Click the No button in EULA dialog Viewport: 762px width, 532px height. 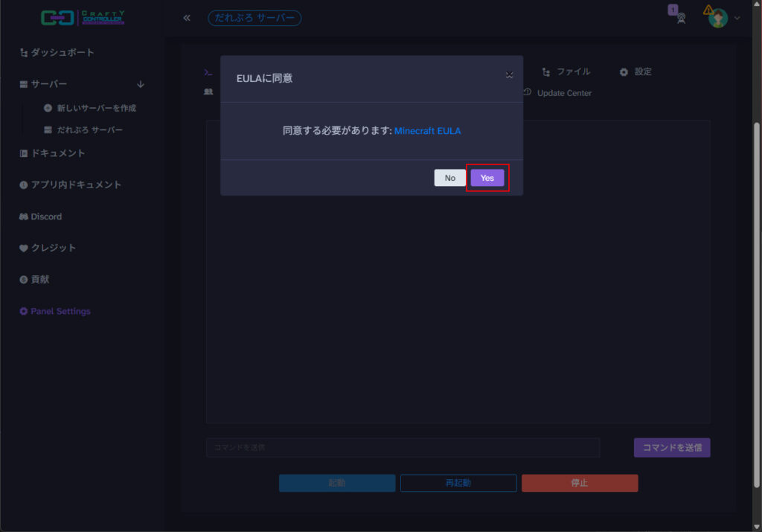coord(449,178)
